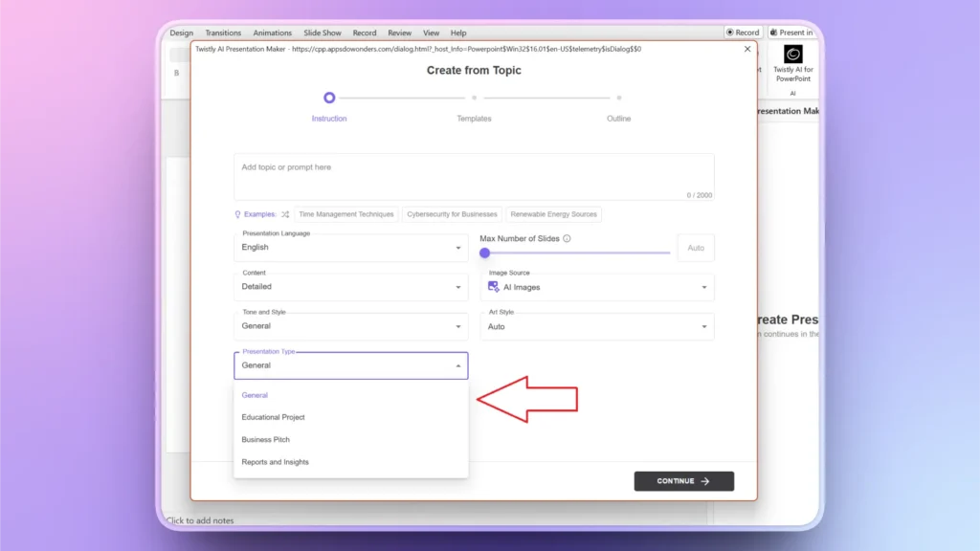980x551 pixels.
Task: Click the Templates step indicator
Action: click(x=475, y=99)
